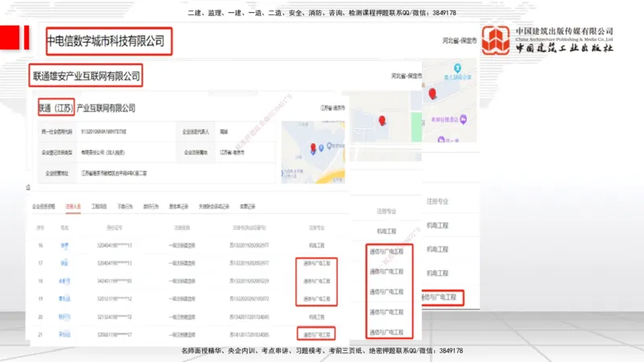The height and width of the screenshot is (362, 644).
Task: Click the 有限责任公司（法人独资）registration type value
Action: tap(103, 152)
